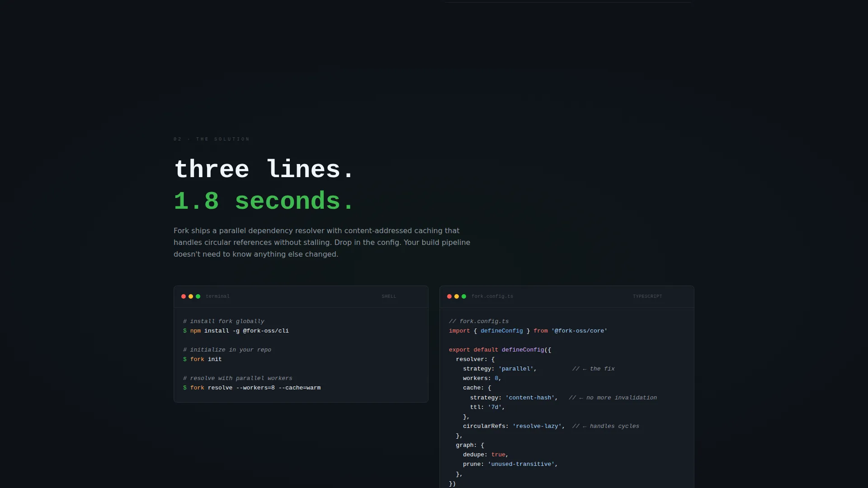Click the strategy 'parallel' value

[516, 369]
